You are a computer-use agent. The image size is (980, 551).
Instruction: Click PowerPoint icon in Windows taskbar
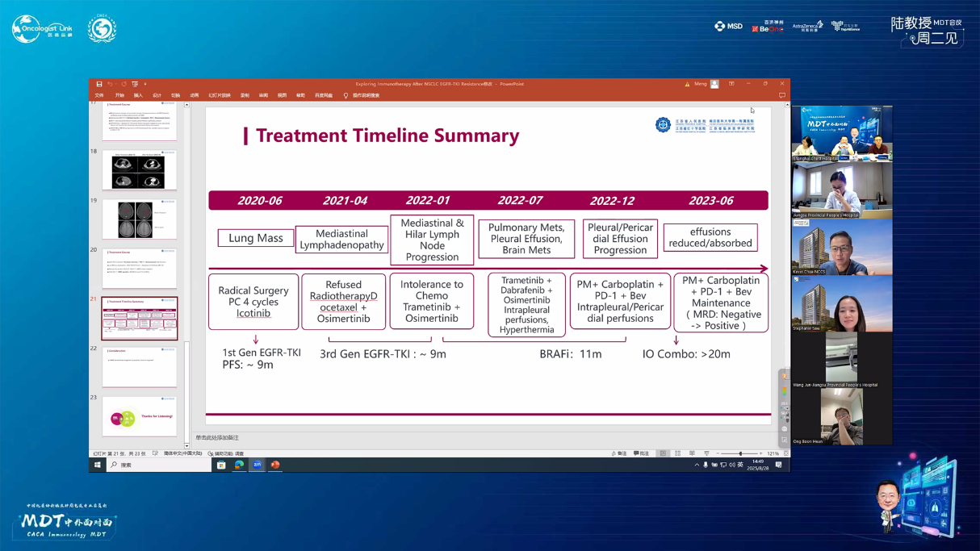pyautogui.click(x=275, y=465)
